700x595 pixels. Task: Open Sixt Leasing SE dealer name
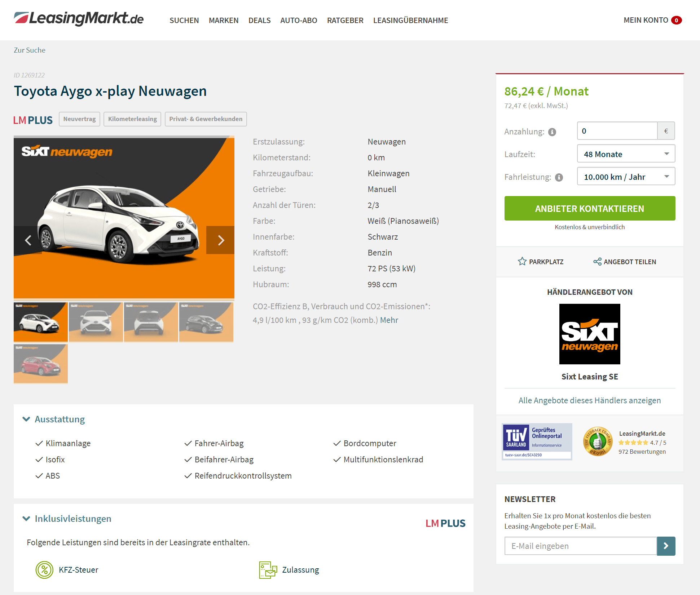click(590, 377)
